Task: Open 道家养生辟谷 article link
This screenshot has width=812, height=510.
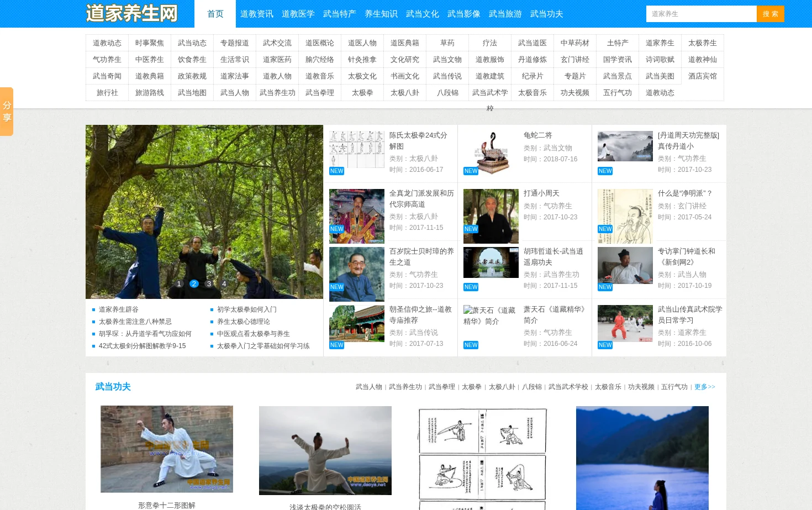Action: tap(119, 309)
